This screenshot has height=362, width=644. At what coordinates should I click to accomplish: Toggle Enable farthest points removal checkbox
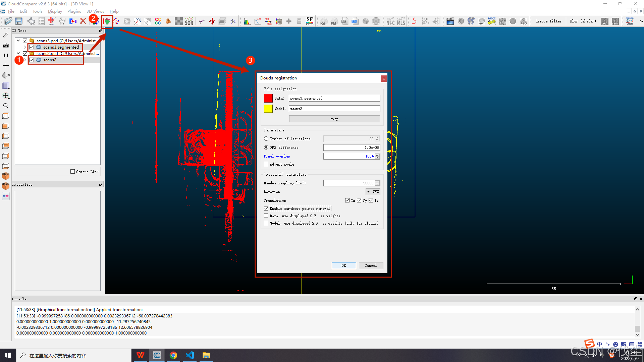(x=266, y=208)
